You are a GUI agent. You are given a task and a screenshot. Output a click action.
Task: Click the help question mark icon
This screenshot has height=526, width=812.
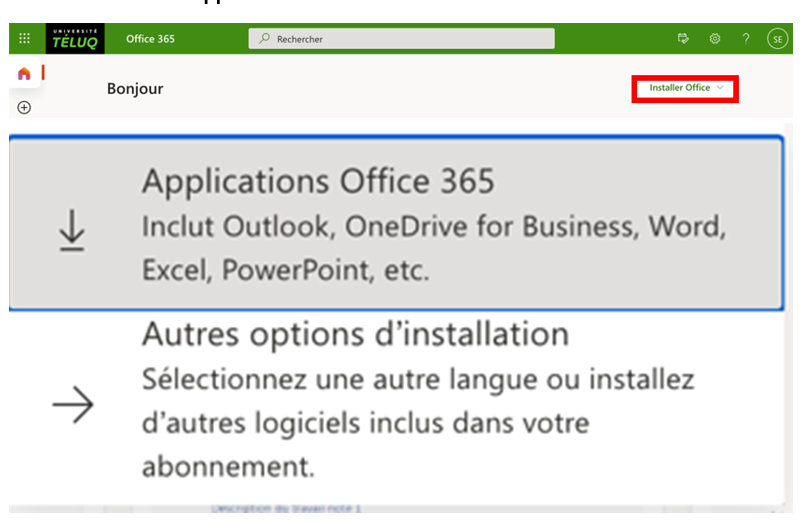[x=746, y=39]
